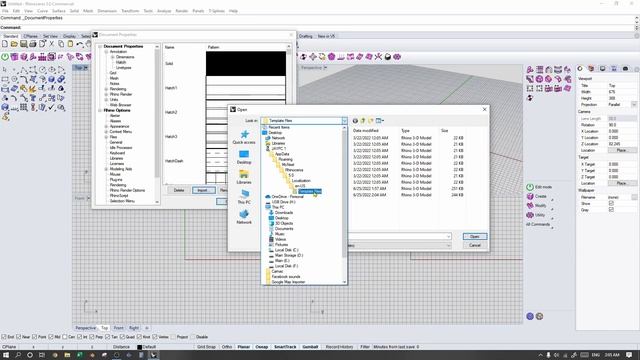Image resolution: width=640 pixels, height=360 pixels.
Task: Toggle Quad object snap checkbox
Action: click(122, 337)
